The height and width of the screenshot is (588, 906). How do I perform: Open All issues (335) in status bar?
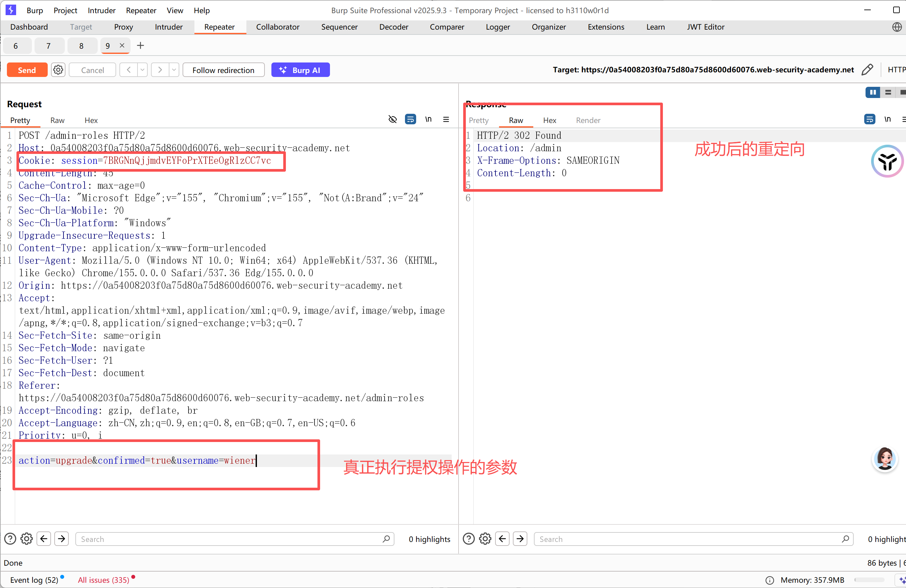coord(104,580)
